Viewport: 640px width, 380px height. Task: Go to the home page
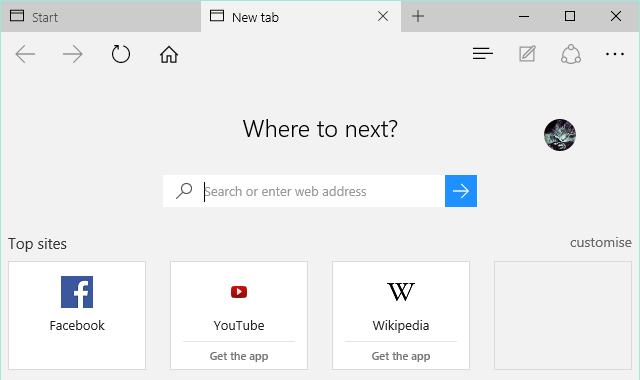[169, 54]
